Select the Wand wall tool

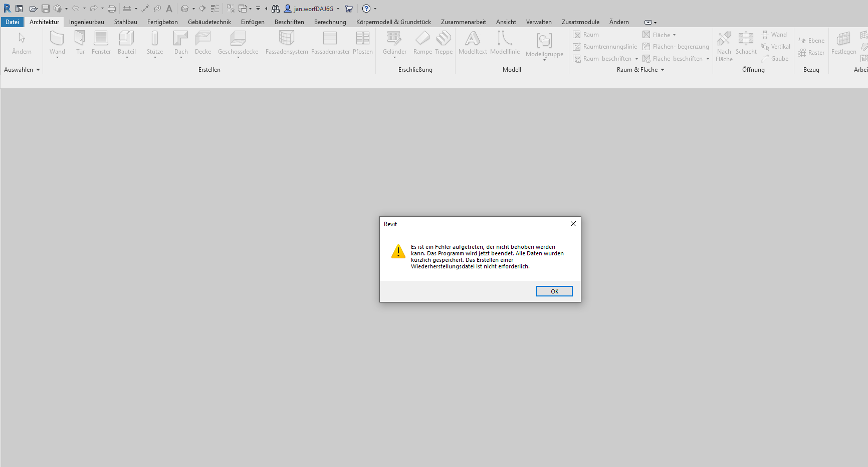[x=57, y=44]
